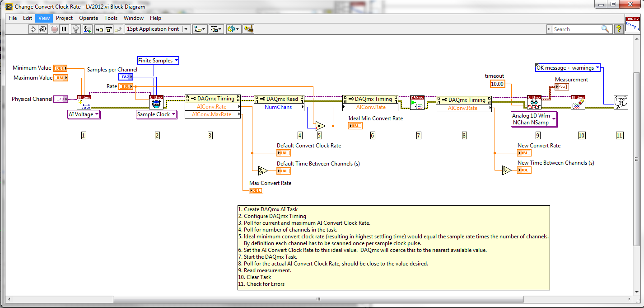Select the Physical Channel I/O terminal
The width and height of the screenshot is (644, 308).
tap(60, 99)
